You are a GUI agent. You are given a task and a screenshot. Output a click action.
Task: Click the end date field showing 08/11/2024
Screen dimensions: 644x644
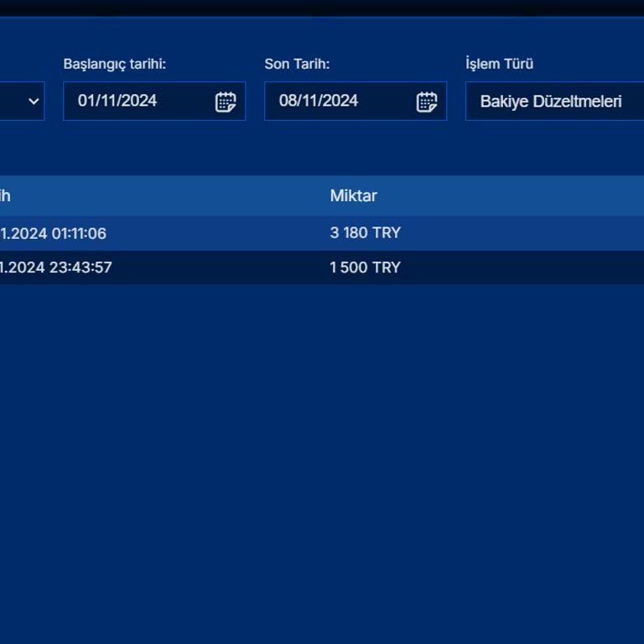click(x=356, y=101)
